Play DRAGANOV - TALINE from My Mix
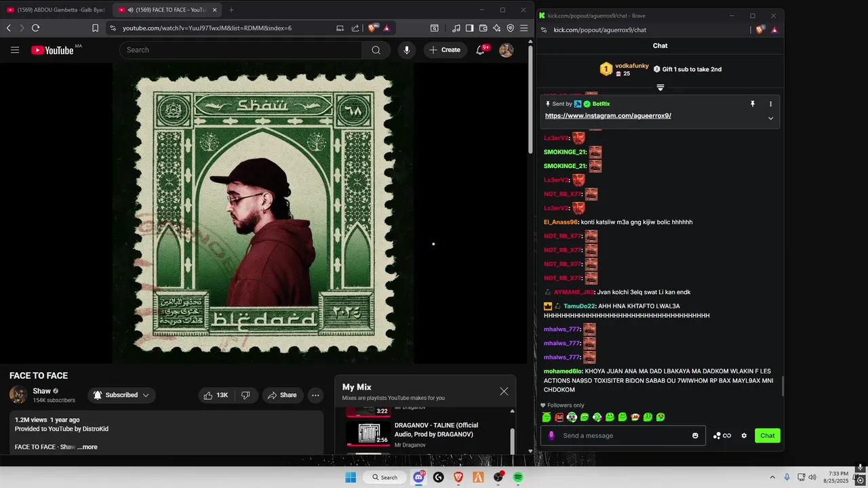Screen dimensions: 868x488 [427, 434]
